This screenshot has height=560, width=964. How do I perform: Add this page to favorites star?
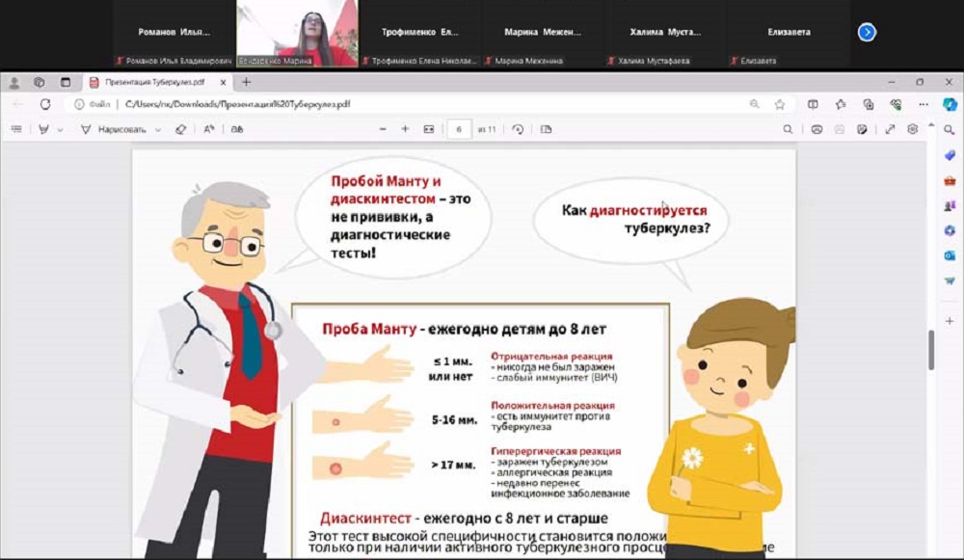[779, 104]
